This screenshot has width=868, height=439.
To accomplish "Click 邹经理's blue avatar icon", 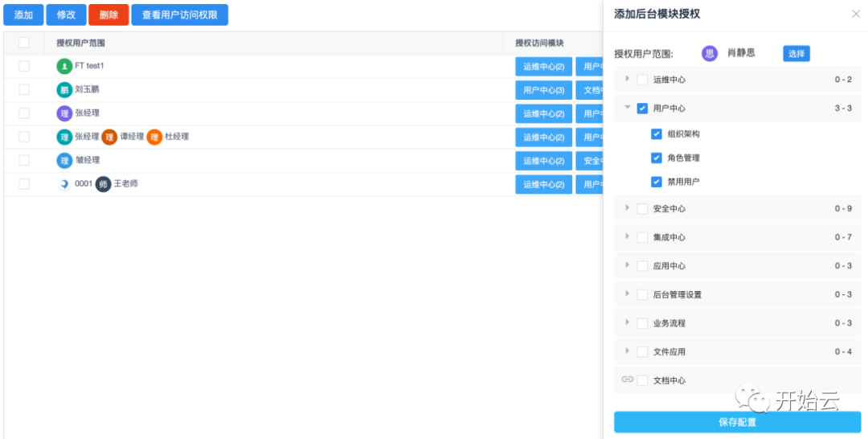I will click(x=64, y=161).
